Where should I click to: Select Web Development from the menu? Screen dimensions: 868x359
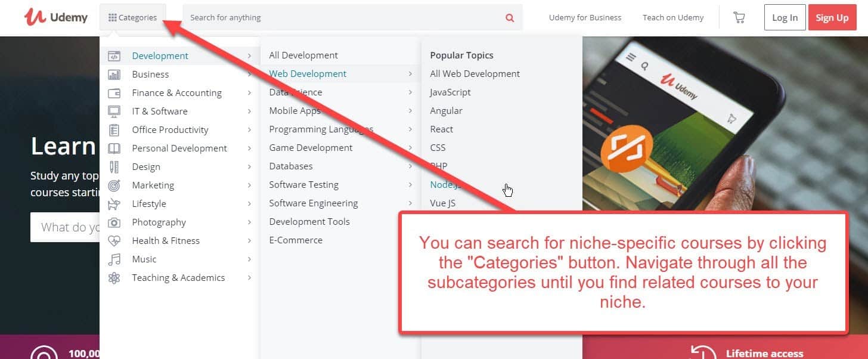tap(308, 73)
